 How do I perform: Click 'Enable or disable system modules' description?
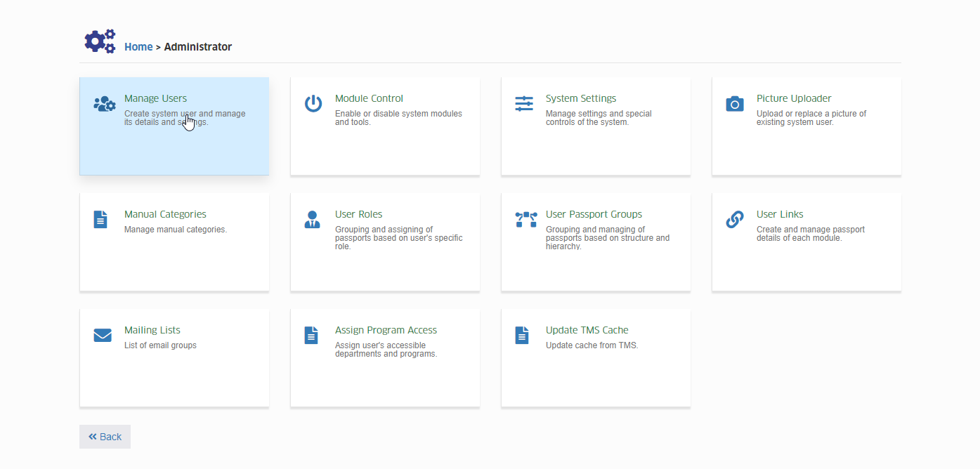398,118
